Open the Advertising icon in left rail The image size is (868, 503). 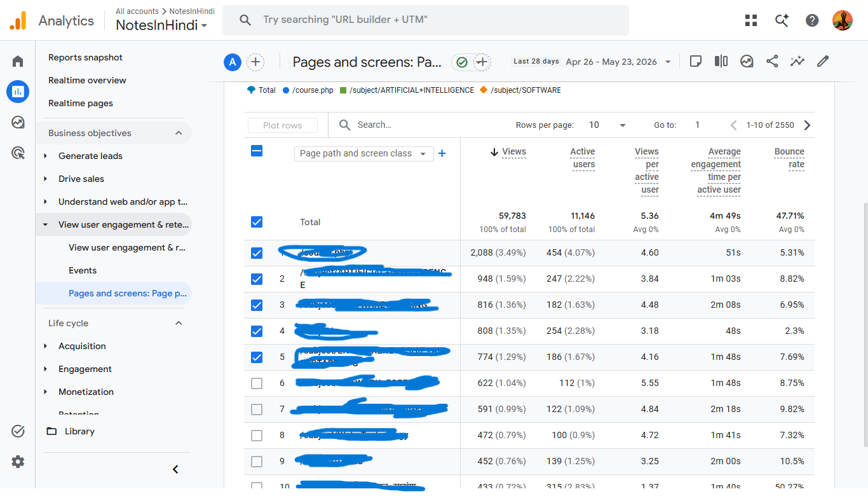pyautogui.click(x=18, y=153)
